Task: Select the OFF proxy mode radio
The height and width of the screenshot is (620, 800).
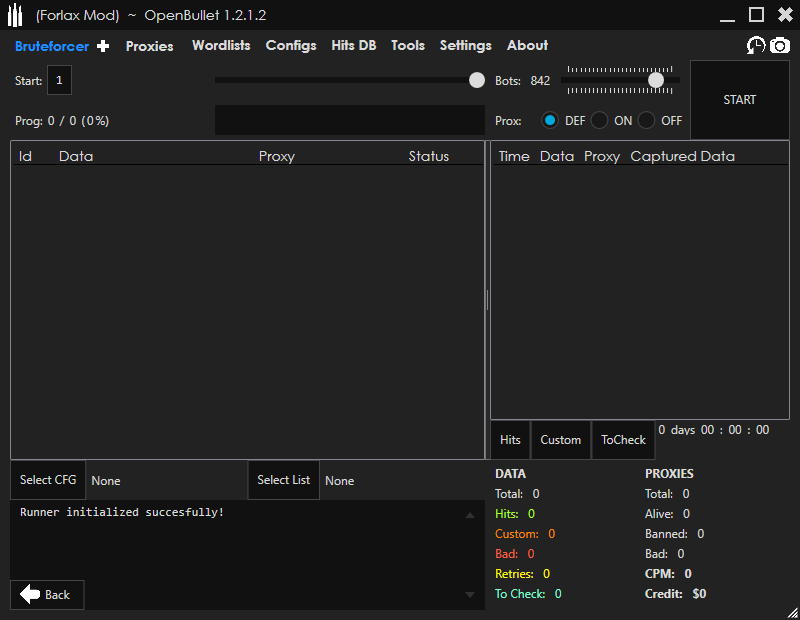Action: pos(646,120)
